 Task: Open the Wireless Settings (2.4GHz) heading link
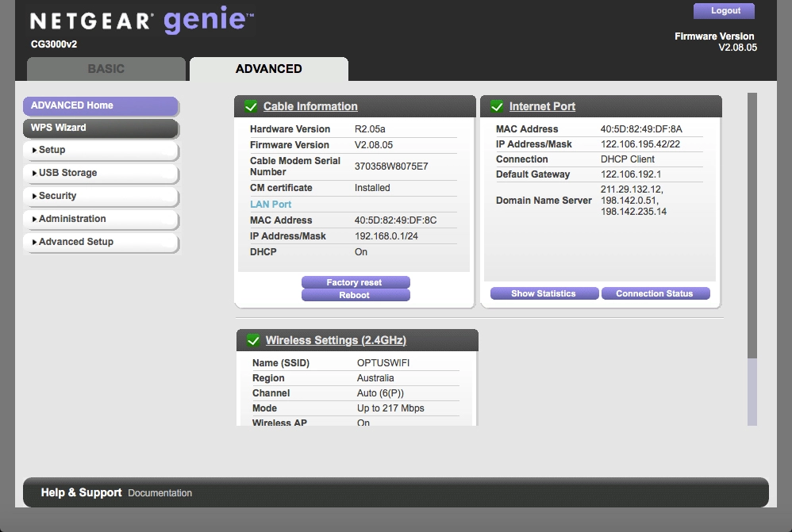[x=336, y=340]
